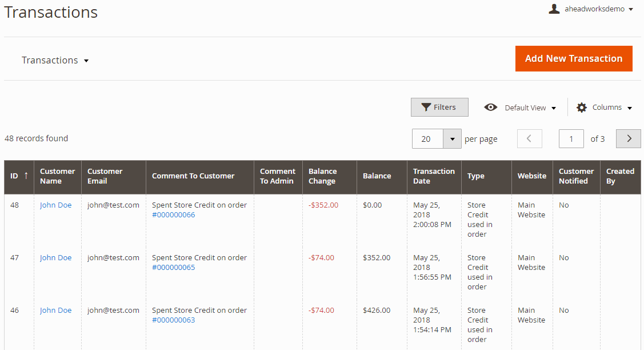Click the Columns gear icon
The image size is (644, 350).
pyautogui.click(x=582, y=108)
